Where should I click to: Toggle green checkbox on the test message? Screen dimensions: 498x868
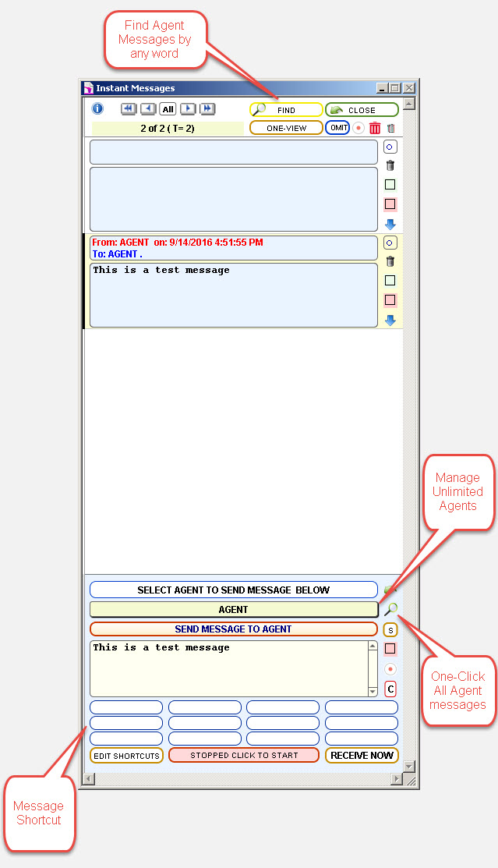(390, 281)
